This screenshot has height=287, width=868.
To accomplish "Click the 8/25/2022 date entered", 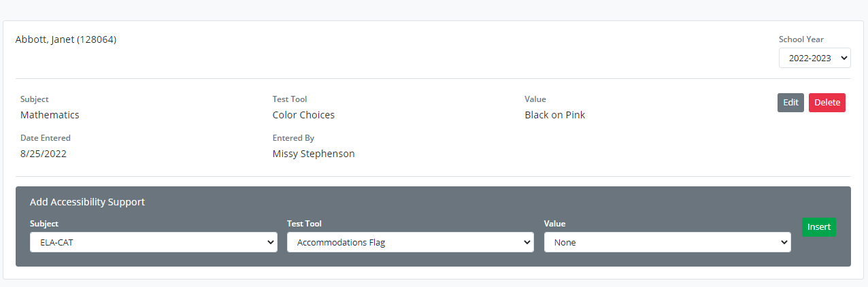I will click(44, 154).
